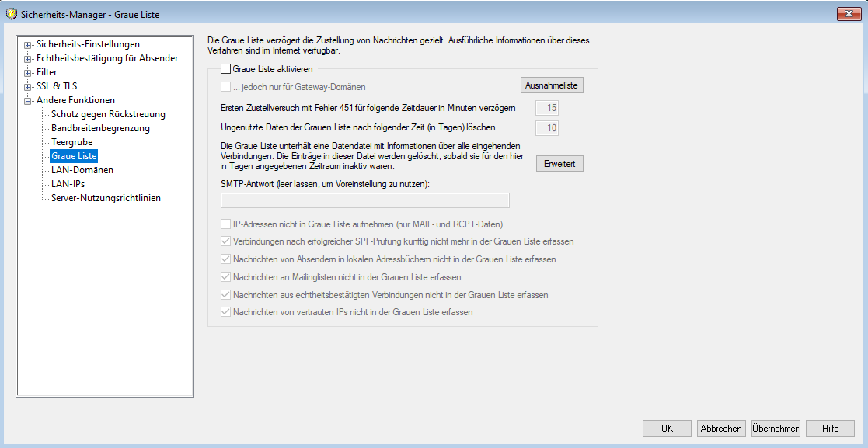
Task: Select the Teergrube tree item
Action: (71, 142)
